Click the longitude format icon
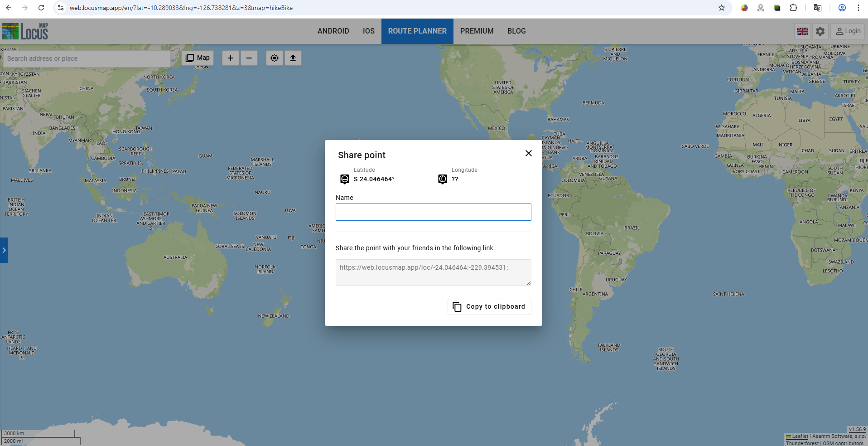The height and width of the screenshot is (446, 868). point(443,179)
